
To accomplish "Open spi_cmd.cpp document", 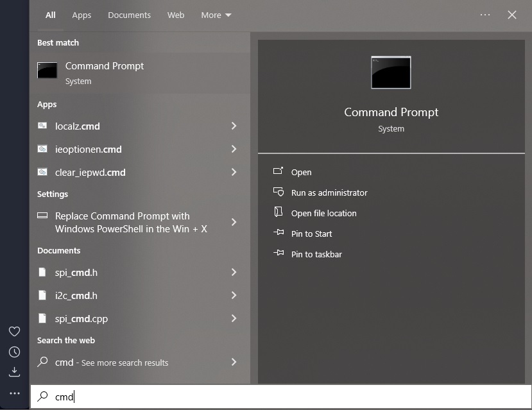I will [x=140, y=318].
